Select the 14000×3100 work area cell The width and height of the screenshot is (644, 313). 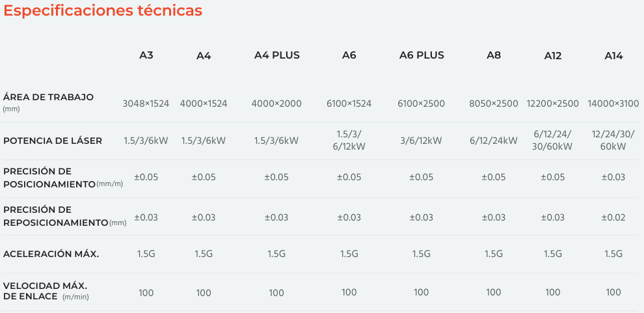point(613,103)
